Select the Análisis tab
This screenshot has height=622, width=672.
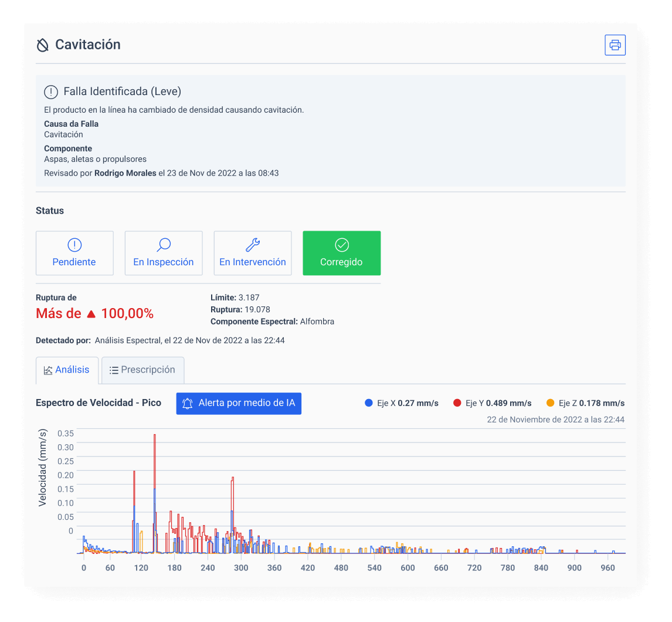click(x=67, y=370)
